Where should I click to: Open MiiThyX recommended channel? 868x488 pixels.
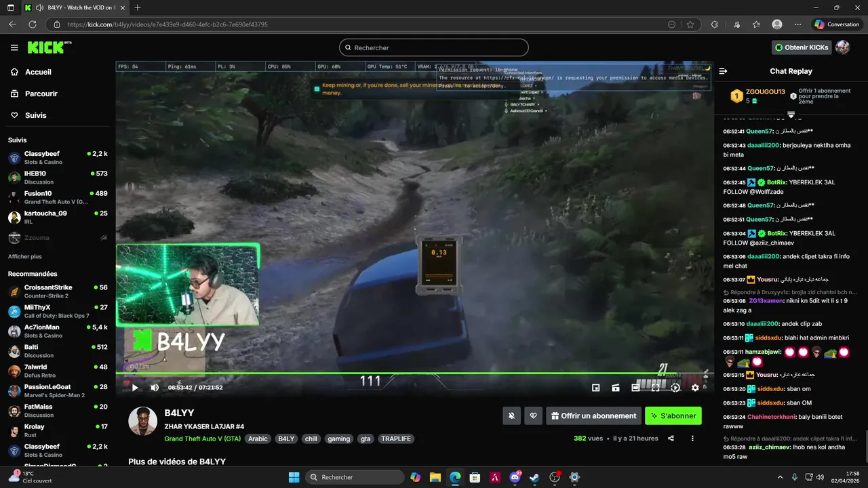tap(58, 311)
